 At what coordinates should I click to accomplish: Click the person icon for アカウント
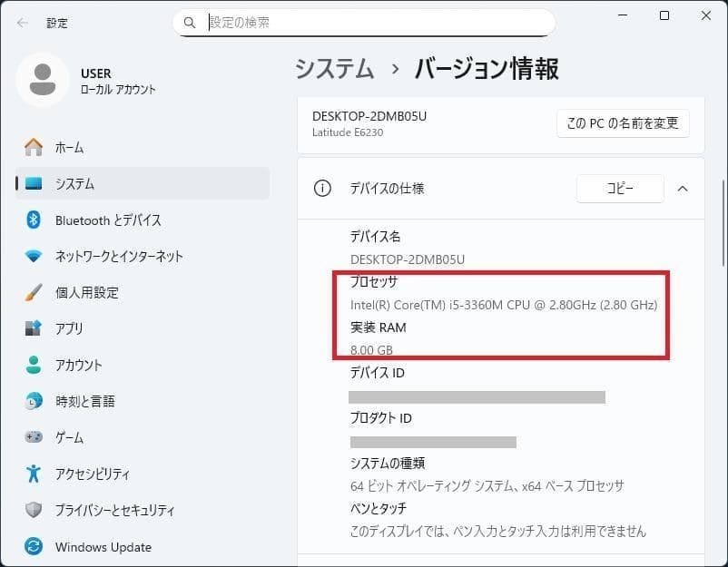pos(34,365)
